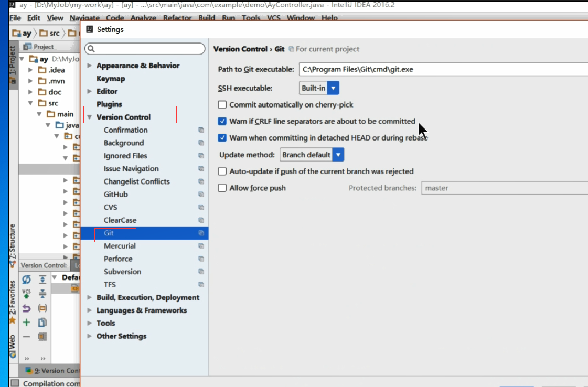The height and width of the screenshot is (387, 588).
Task: Click the Structure tool window side icon
Action: [x=13, y=264]
